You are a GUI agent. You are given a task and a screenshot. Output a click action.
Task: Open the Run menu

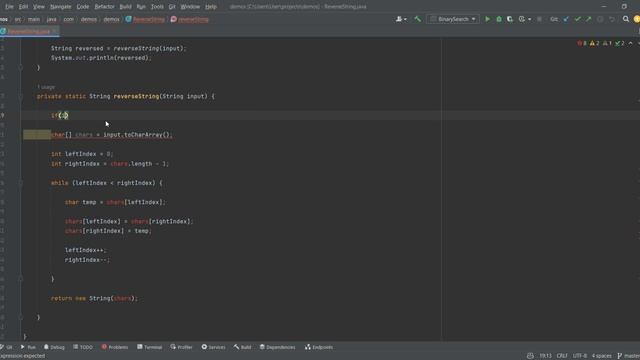pos(141,7)
